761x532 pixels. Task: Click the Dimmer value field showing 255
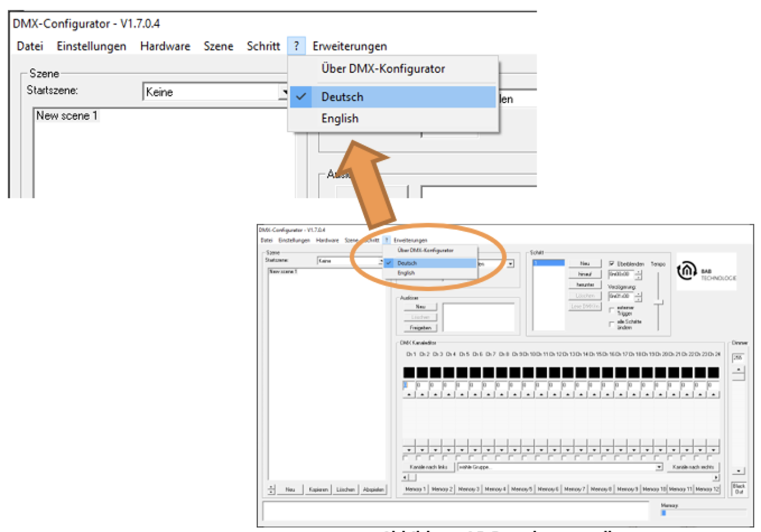point(738,358)
